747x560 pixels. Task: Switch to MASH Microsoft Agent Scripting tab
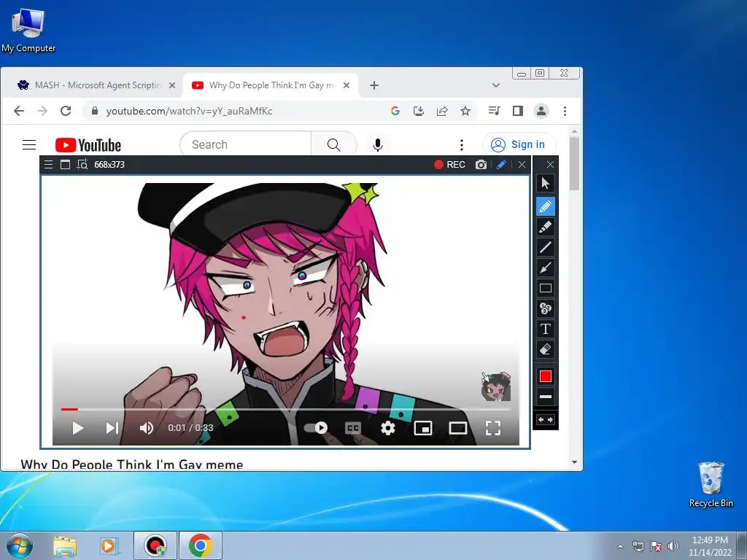coord(90,85)
